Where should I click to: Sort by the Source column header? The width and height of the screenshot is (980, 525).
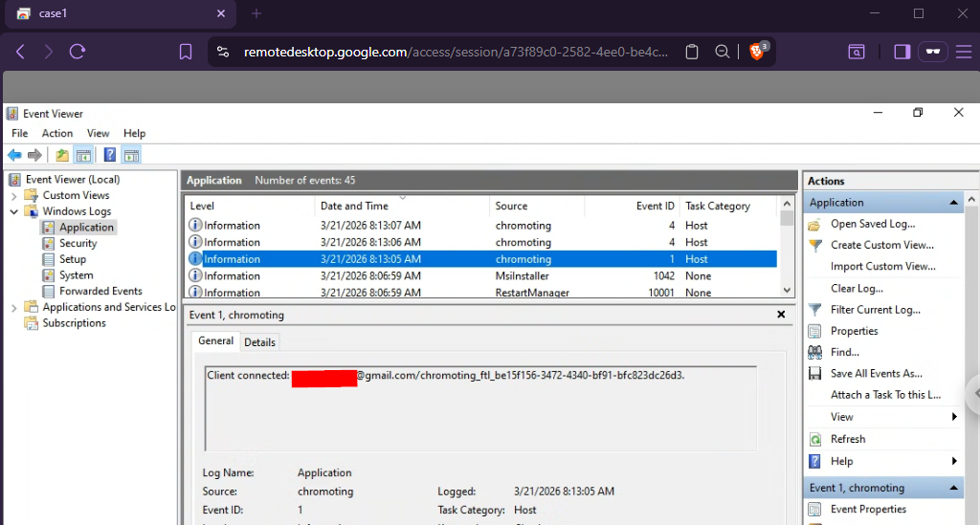tap(537, 206)
